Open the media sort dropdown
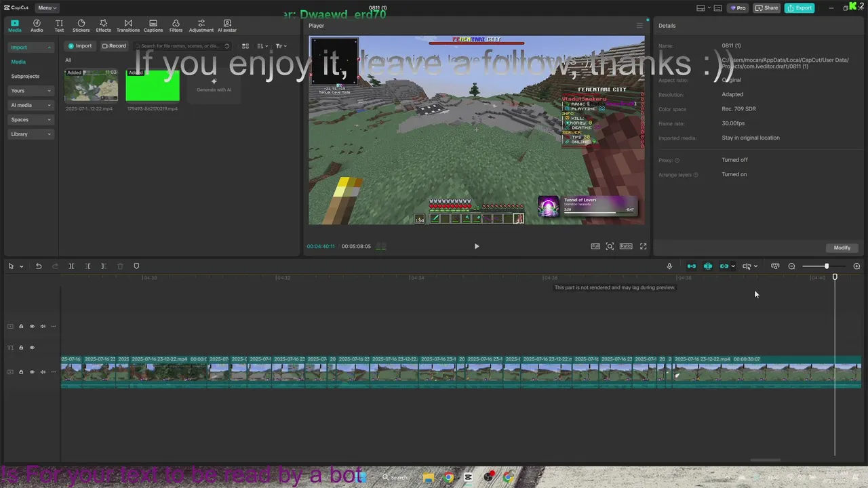The image size is (868, 488). pyautogui.click(x=263, y=46)
